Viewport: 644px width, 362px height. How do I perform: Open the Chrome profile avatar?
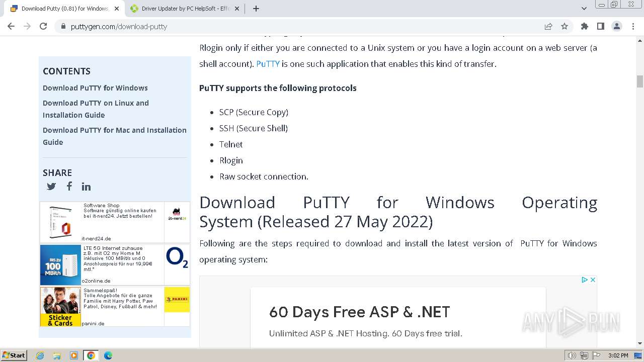[617, 26]
